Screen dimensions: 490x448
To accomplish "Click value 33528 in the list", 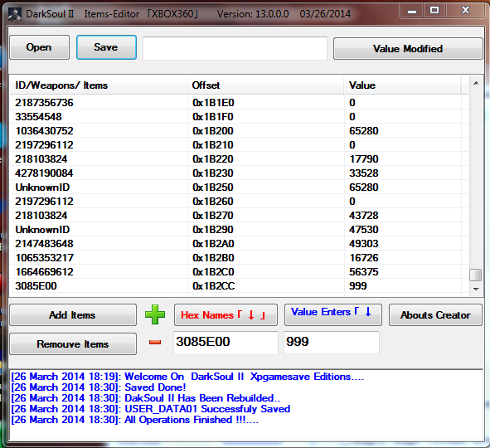I will [364, 173].
